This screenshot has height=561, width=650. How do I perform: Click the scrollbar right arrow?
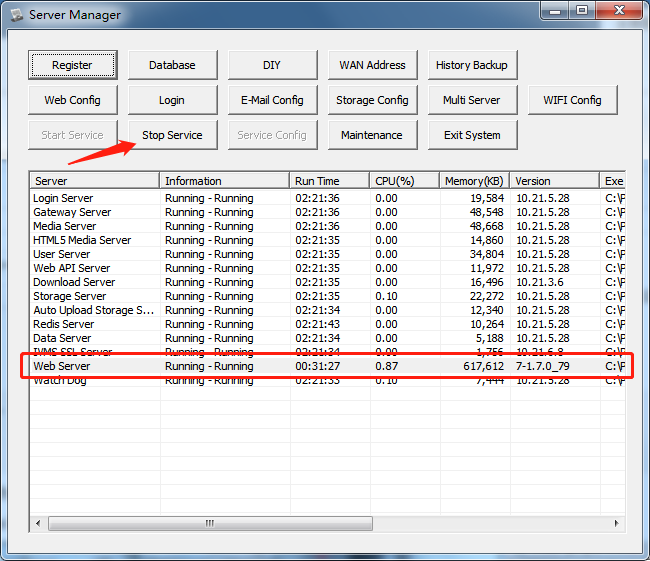(616, 523)
